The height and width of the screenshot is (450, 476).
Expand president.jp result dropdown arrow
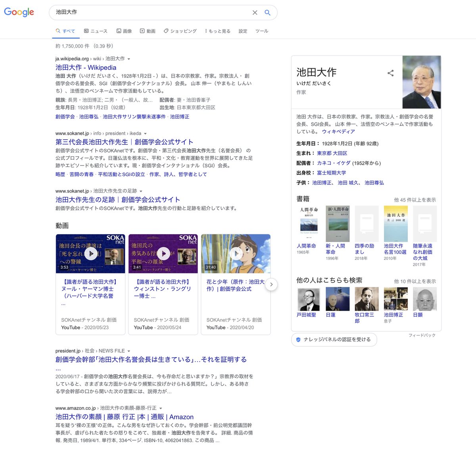point(129,351)
